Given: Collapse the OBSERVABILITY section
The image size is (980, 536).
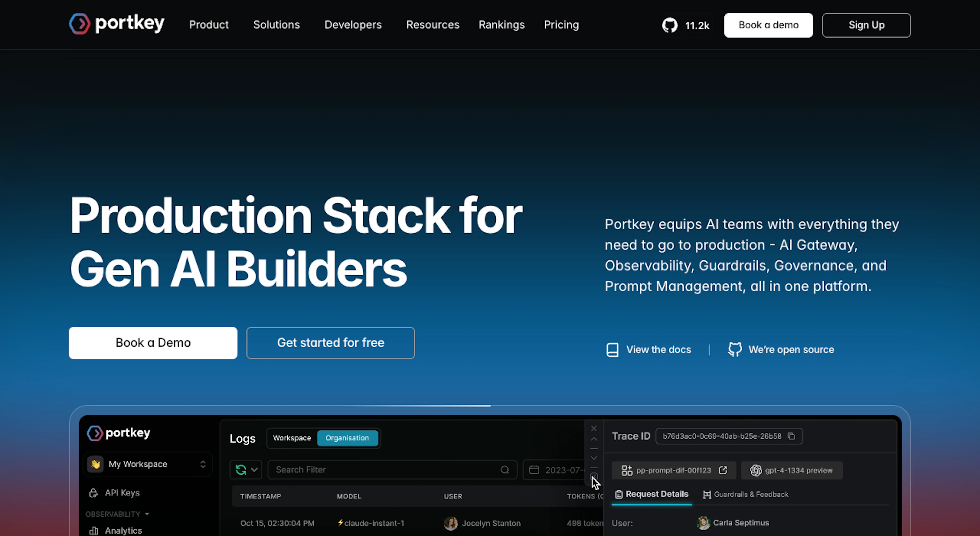Looking at the screenshot, I should click(147, 514).
